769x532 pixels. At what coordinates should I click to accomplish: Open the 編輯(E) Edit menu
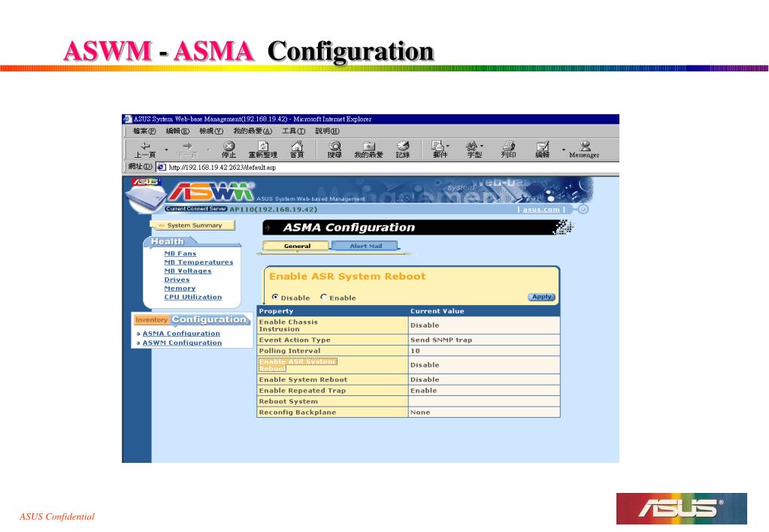[x=177, y=131]
